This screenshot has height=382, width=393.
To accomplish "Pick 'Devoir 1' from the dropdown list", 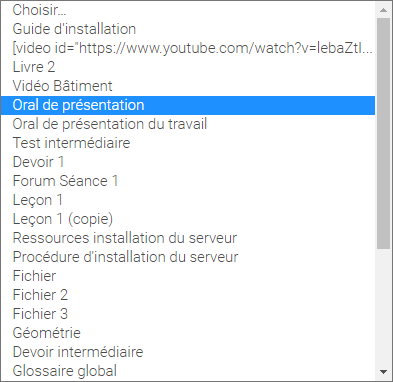I will [188, 162].
